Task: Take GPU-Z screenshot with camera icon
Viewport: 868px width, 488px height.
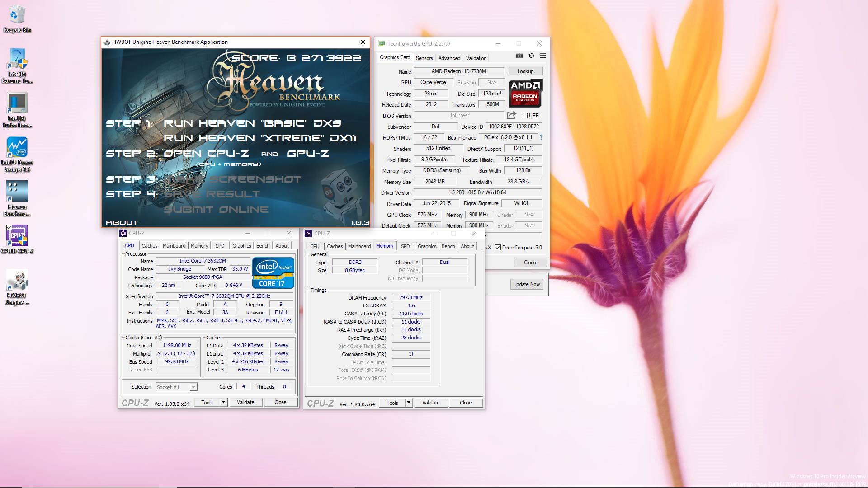Action: pyautogui.click(x=519, y=56)
